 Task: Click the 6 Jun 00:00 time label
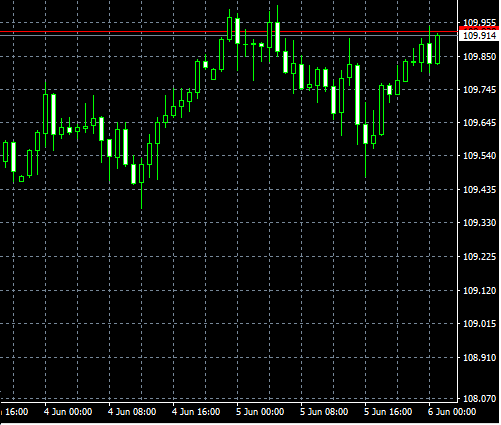pyautogui.click(x=452, y=412)
